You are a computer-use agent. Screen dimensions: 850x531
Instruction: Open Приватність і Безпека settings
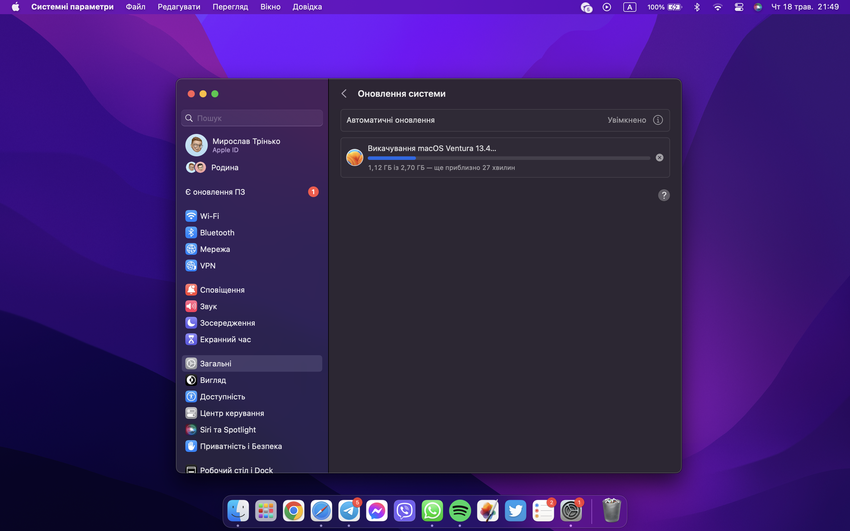[240, 446]
